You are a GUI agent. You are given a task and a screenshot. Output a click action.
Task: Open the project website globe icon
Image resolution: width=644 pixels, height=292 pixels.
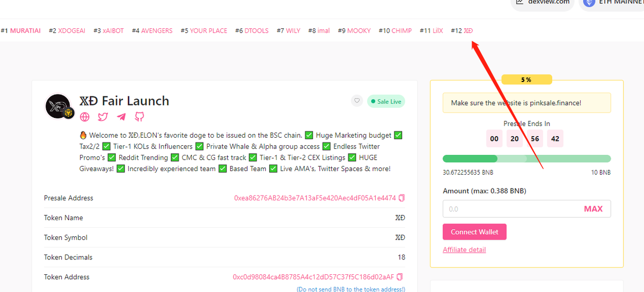pyautogui.click(x=85, y=116)
